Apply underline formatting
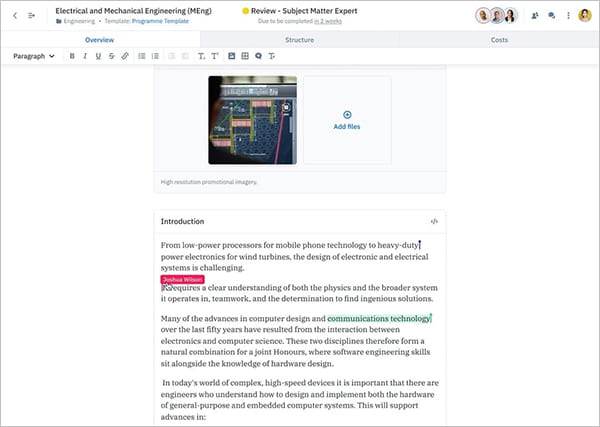This screenshot has height=427, width=600. (98, 56)
